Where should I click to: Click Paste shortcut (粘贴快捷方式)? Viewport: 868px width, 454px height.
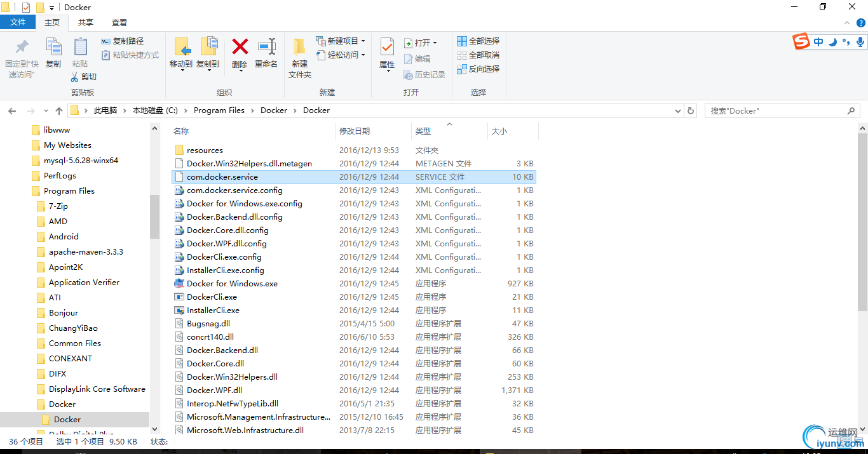point(130,55)
